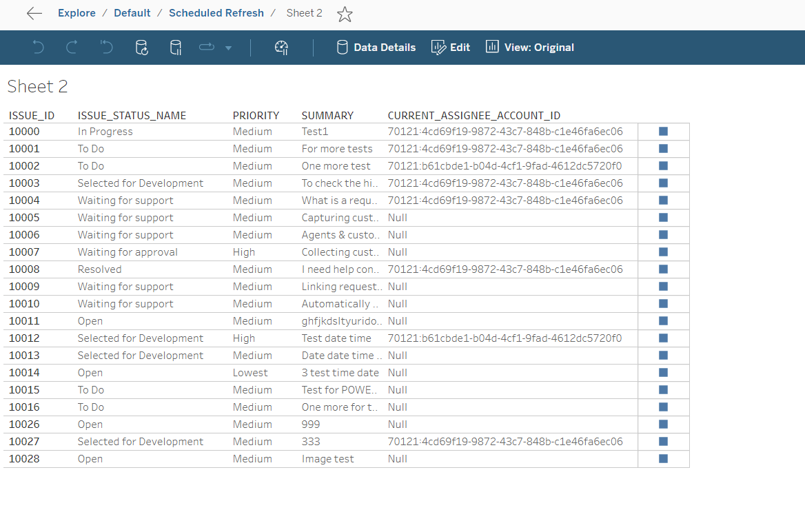Click the Pause data updates icon
Viewport: 805px width, 532px height.
[x=176, y=48]
